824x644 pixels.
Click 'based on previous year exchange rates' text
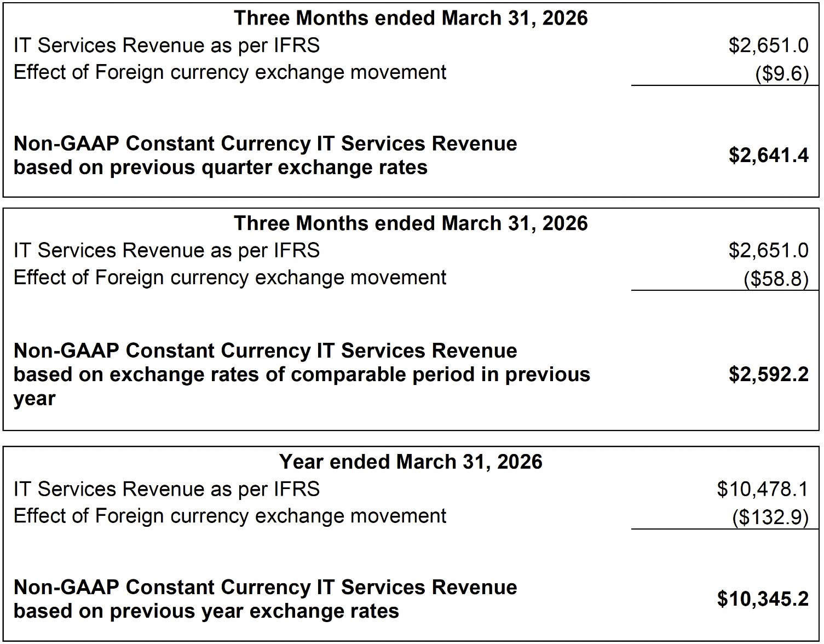tap(206, 611)
